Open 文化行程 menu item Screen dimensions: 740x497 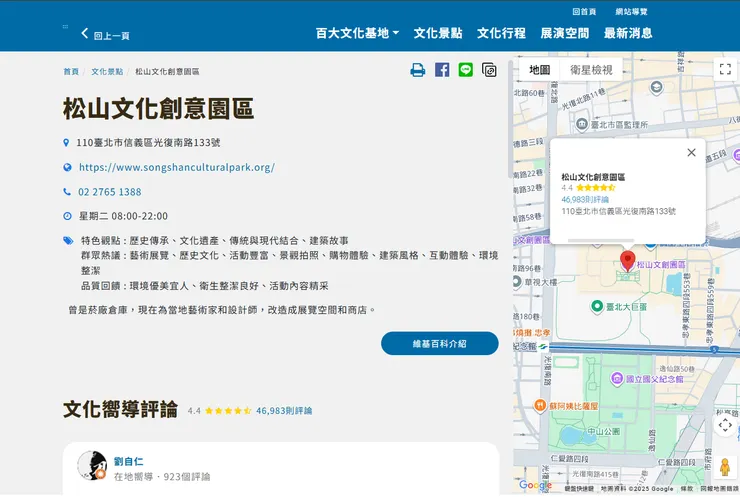(501, 33)
